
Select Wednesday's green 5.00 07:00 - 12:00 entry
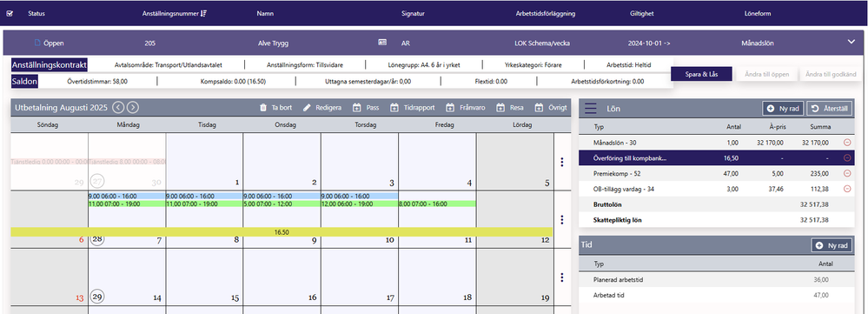pyautogui.click(x=282, y=204)
